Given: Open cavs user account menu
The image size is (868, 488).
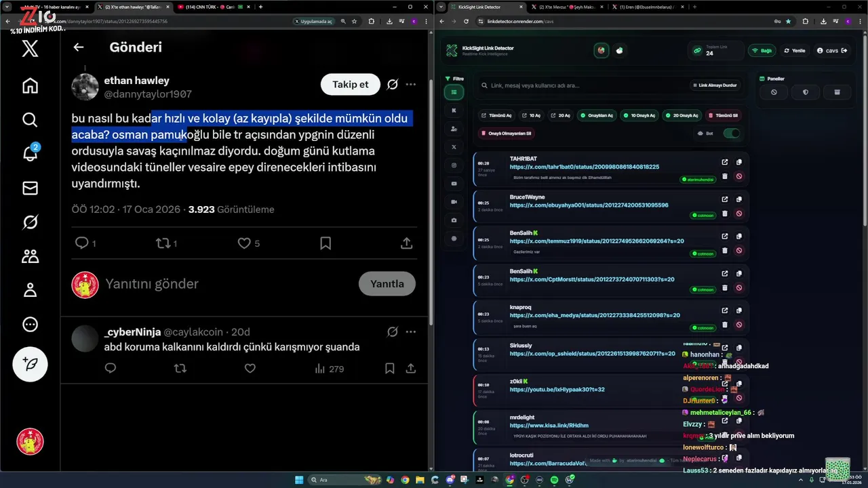Looking at the screenshot, I should coord(831,50).
